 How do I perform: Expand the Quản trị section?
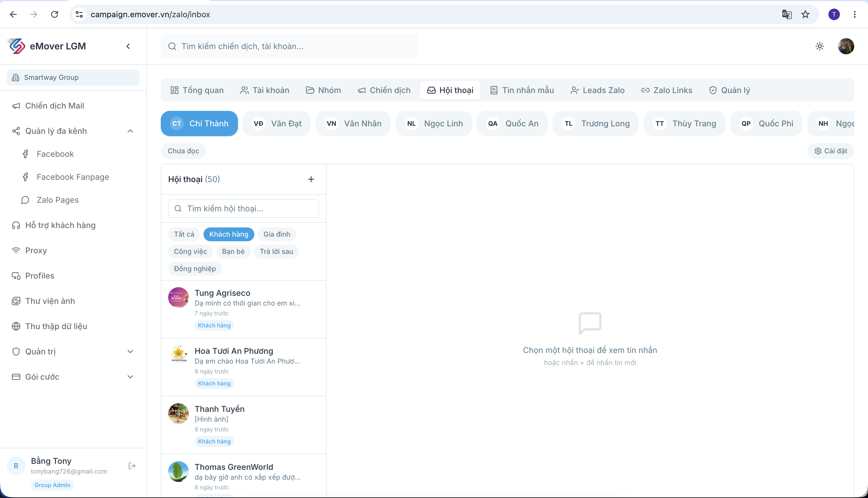130,352
